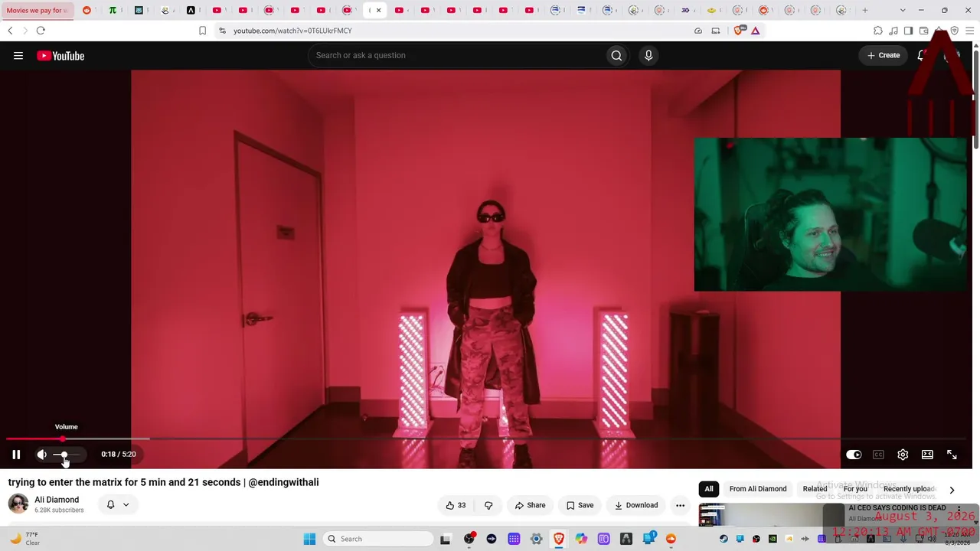The height and width of the screenshot is (551, 980).
Task: Adjust the volume slider handle
Action: click(x=64, y=455)
